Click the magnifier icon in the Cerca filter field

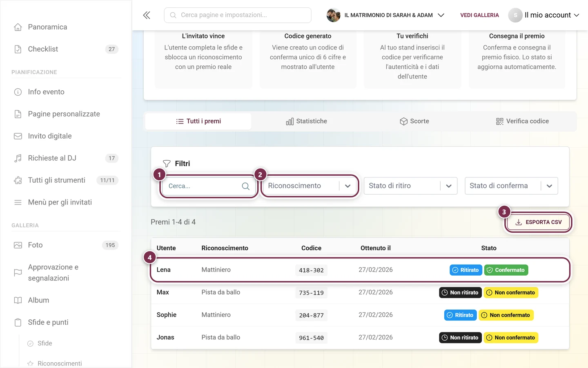(245, 186)
